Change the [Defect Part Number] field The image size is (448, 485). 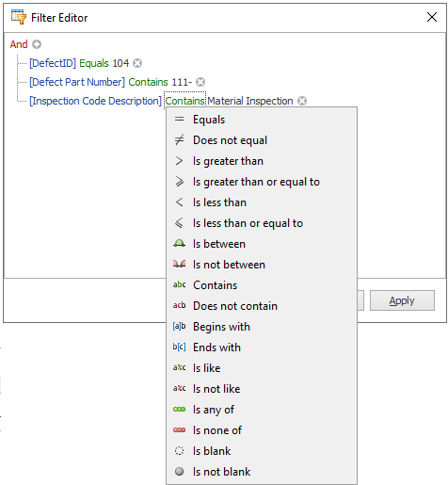(77, 82)
